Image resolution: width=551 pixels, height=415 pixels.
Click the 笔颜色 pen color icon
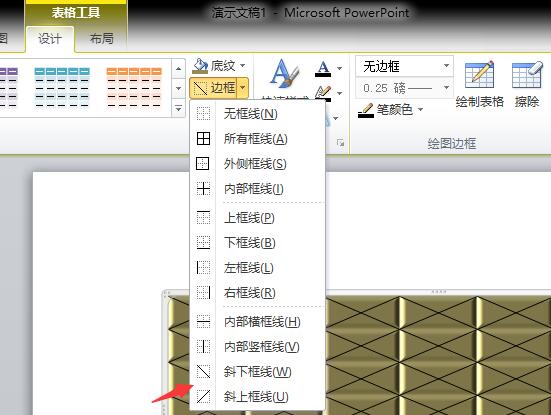click(x=366, y=110)
